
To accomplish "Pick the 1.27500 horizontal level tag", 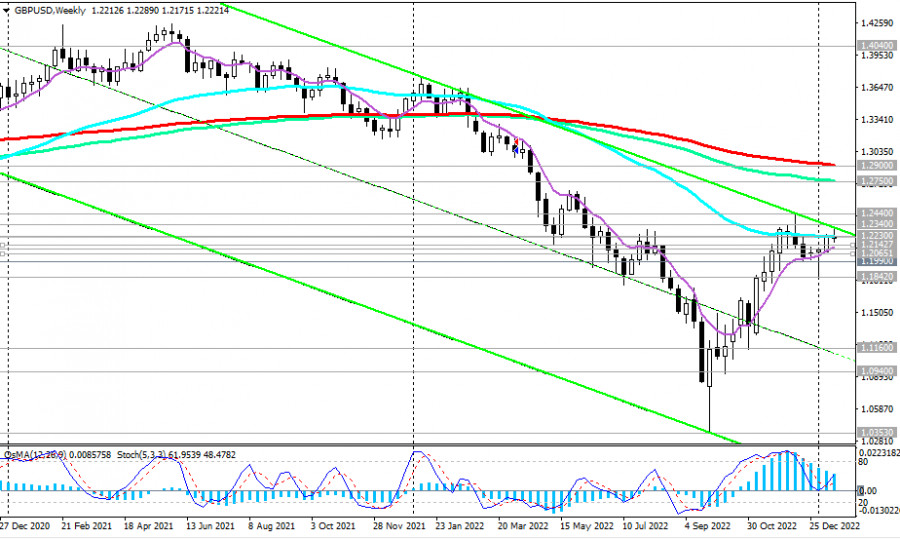I will pos(876,181).
